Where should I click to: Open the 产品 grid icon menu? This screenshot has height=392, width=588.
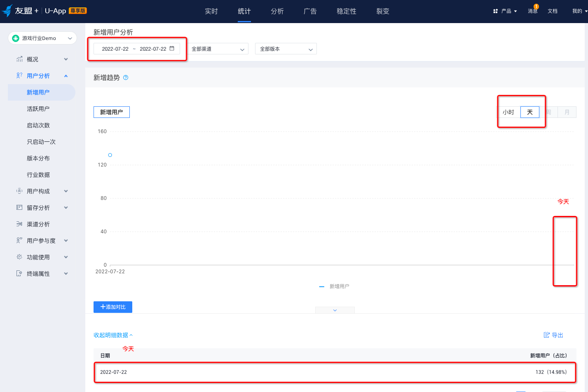(495, 11)
